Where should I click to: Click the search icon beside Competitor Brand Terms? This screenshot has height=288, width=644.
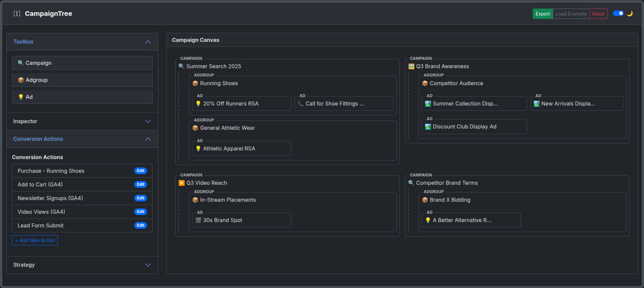coord(411,183)
